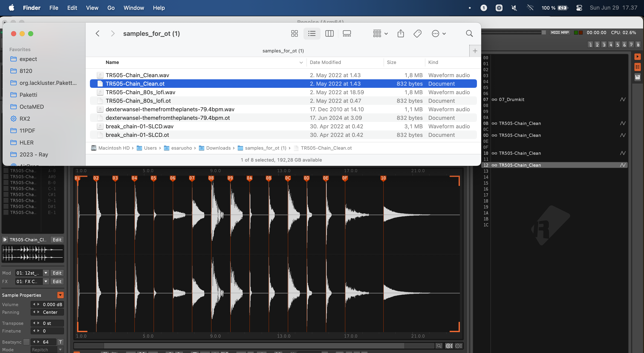Add a new Finder tab with plus
This screenshot has width=644, height=353.
coord(475,51)
